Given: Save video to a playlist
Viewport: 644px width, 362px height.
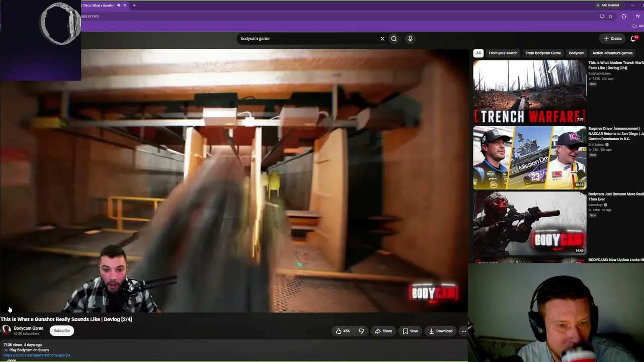Looking at the screenshot, I should 410,331.
